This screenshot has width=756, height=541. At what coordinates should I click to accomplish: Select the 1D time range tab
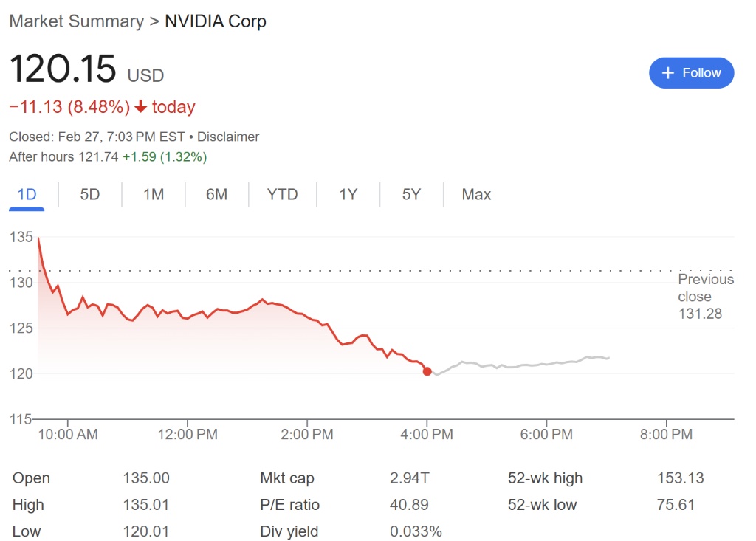27,195
